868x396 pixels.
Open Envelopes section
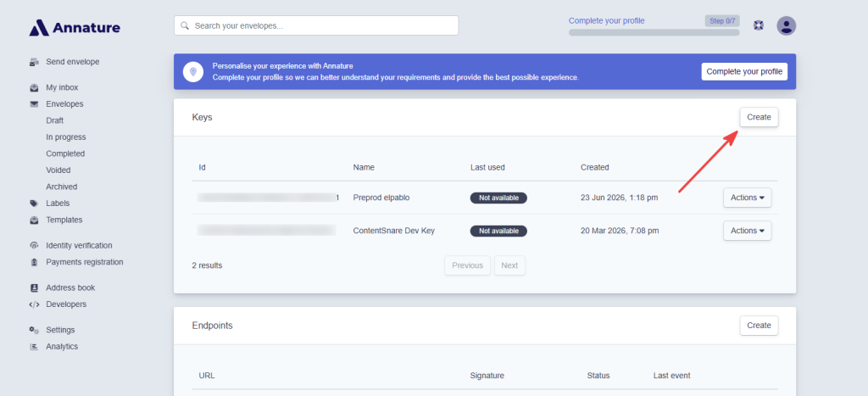[x=64, y=104]
